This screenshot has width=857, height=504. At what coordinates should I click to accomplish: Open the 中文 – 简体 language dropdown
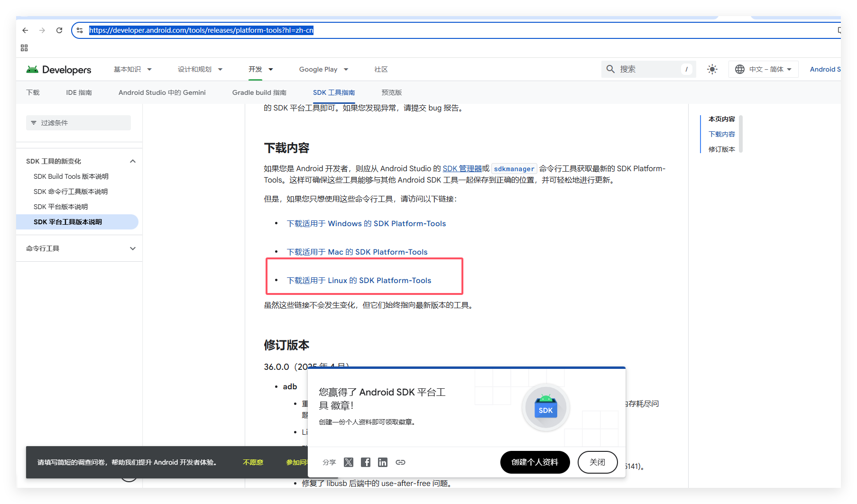pos(763,69)
